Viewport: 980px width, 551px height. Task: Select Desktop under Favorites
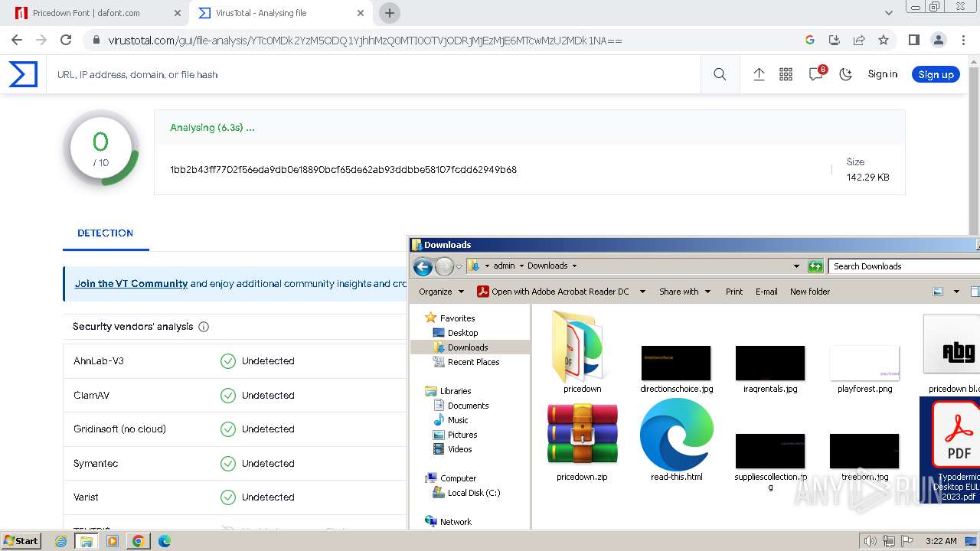pyautogui.click(x=462, y=333)
